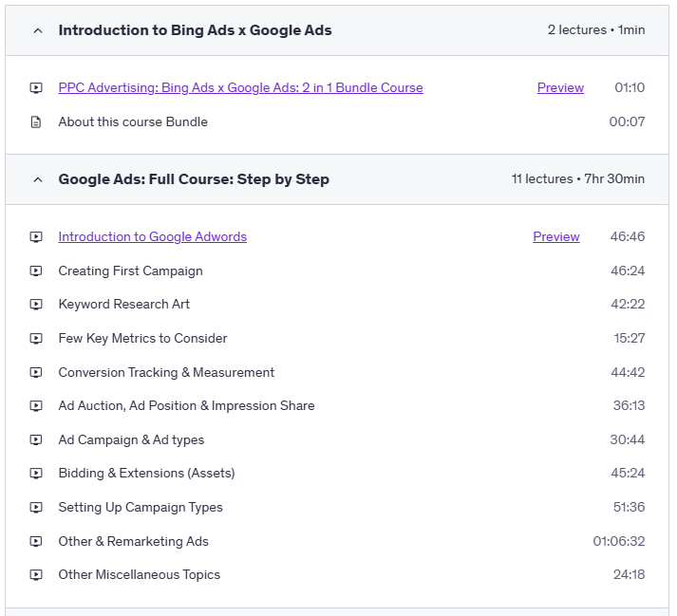The width and height of the screenshot is (677, 616).
Task: Click video icon beside Other Miscellaneous Topics
Action: pos(36,575)
